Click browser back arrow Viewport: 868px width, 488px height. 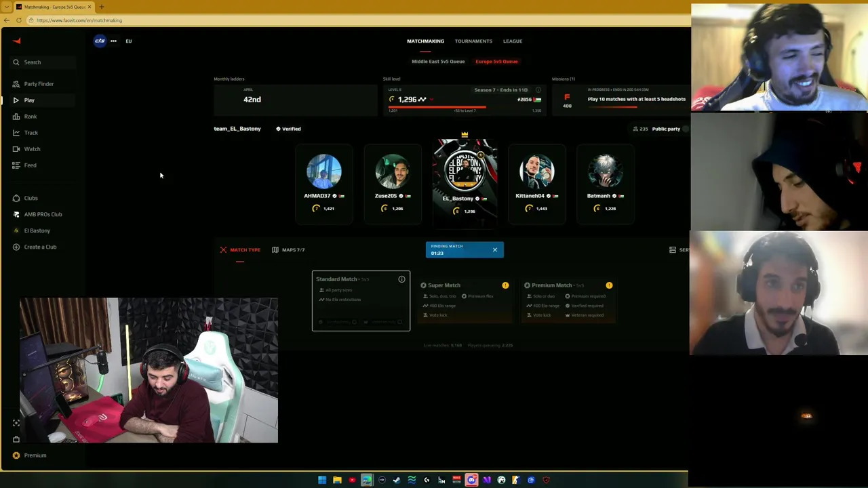[7, 20]
